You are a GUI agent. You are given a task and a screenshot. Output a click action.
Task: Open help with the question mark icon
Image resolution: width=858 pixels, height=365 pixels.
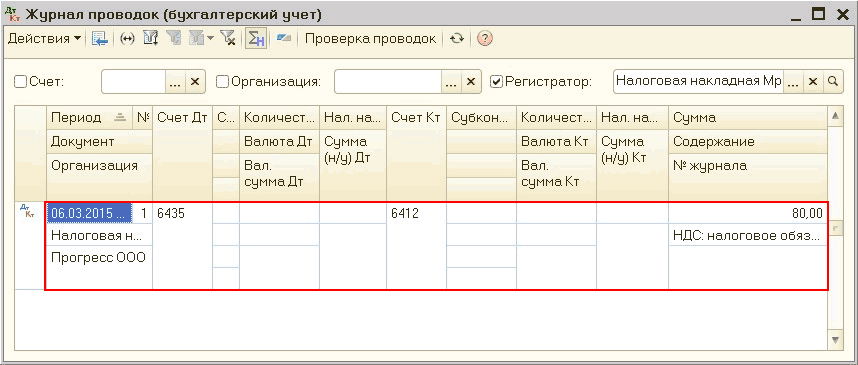pos(485,38)
